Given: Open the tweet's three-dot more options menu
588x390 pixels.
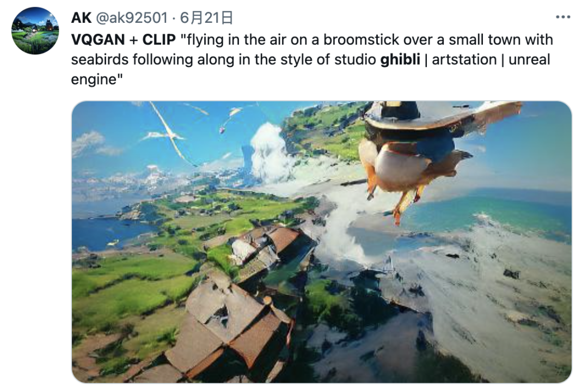Looking at the screenshot, I should (563, 17).
